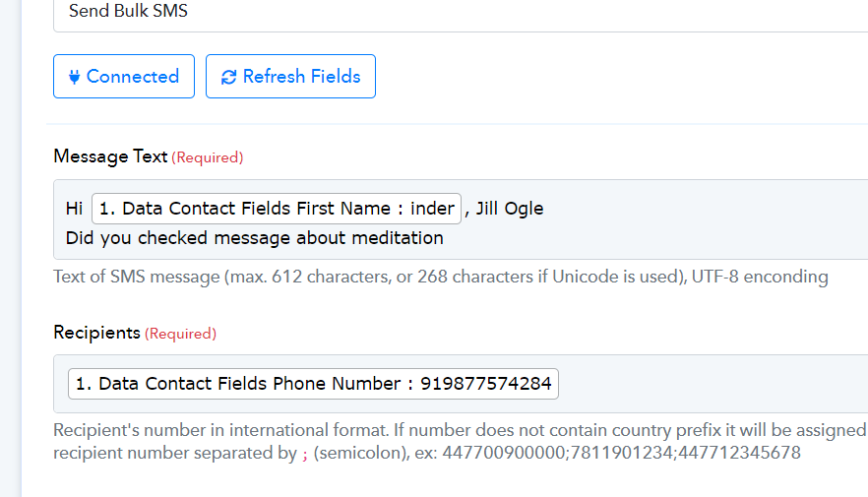Click the Recipients label
The width and height of the screenshot is (868, 497).
[x=96, y=333]
